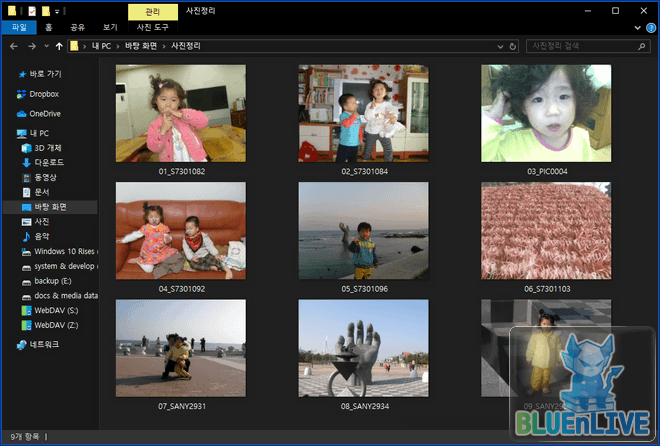Screen dimensions: 660x446
Task: Expand the address bar history dropdown
Action: [499, 46]
